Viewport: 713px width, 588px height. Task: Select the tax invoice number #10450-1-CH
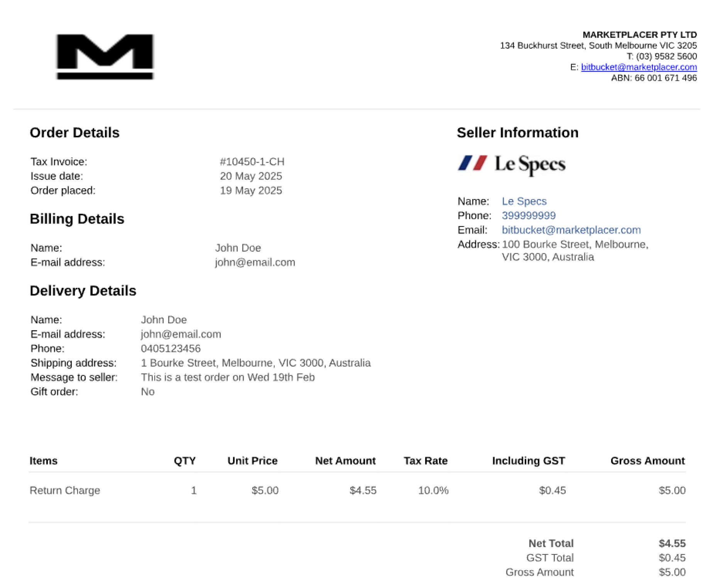coord(252,162)
